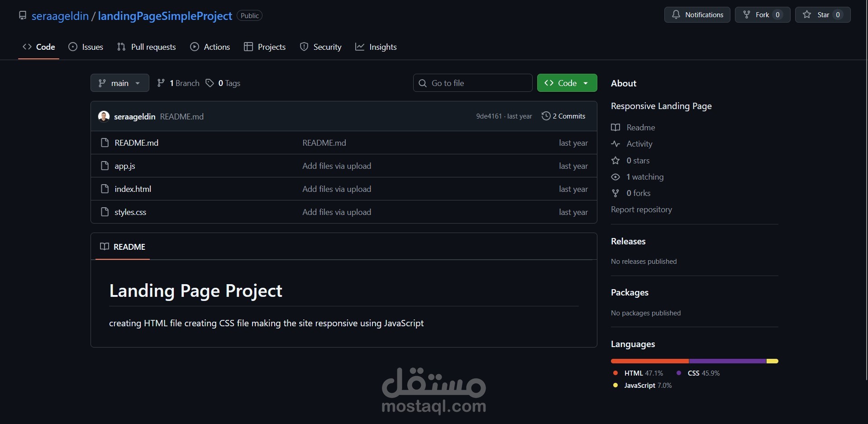This screenshot has height=424, width=868.
Task: Select the README tab in file viewer
Action: click(123, 247)
